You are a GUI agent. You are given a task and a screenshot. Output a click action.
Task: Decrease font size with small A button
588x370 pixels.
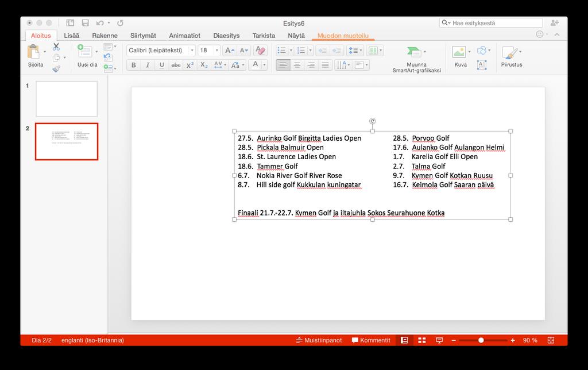[x=243, y=51]
